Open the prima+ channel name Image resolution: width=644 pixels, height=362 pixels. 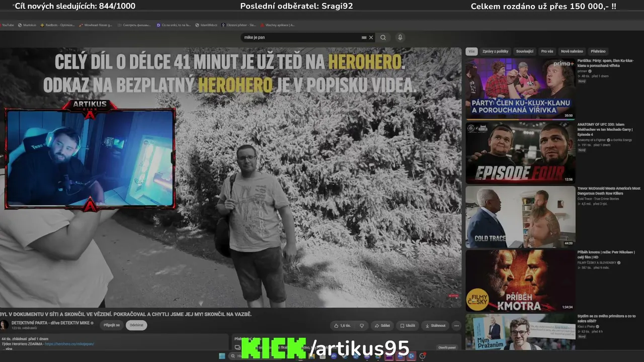582,71
